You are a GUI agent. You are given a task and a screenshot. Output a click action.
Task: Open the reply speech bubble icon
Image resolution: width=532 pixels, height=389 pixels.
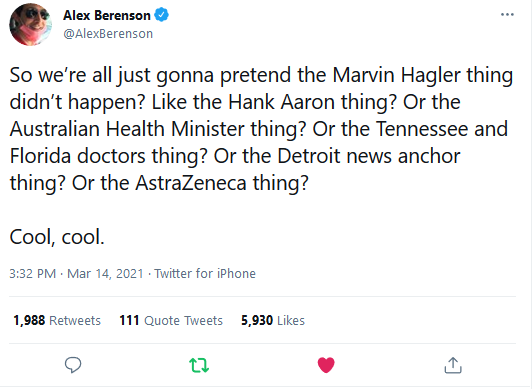(x=73, y=365)
